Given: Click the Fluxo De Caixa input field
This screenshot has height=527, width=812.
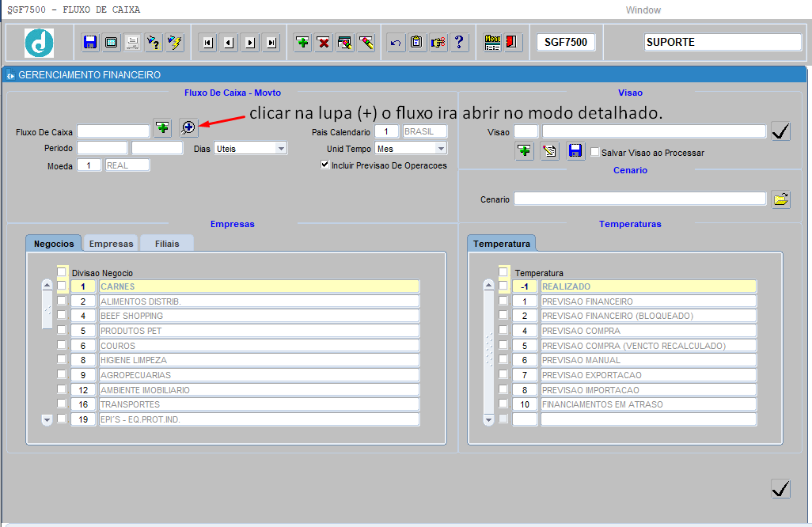Looking at the screenshot, I should pyautogui.click(x=113, y=131).
